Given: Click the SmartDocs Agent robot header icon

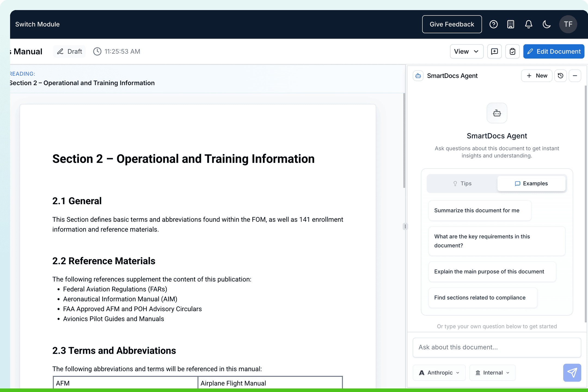Looking at the screenshot, I should [x=418, y=76].
